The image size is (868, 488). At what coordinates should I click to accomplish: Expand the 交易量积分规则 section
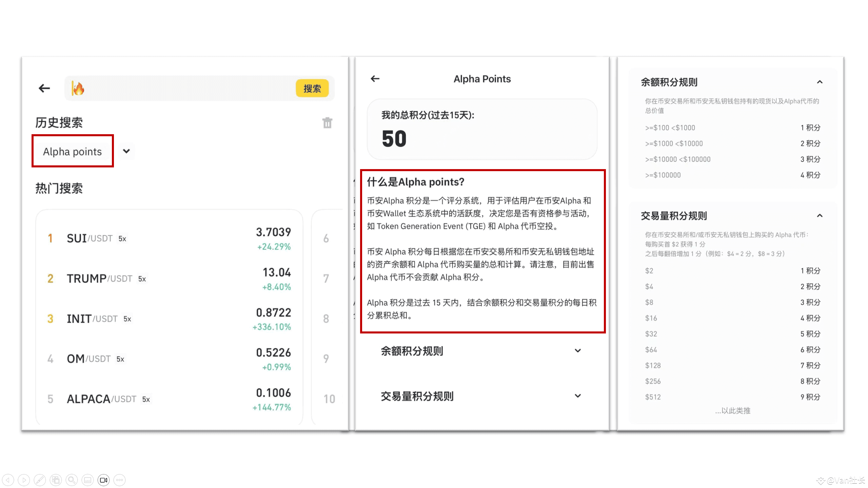(x=577, y=396)
